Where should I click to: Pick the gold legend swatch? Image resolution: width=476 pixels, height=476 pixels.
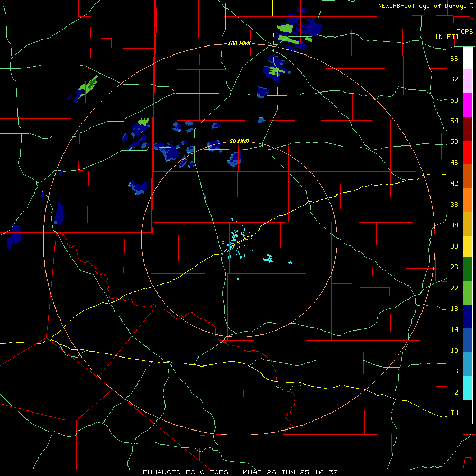467,224
